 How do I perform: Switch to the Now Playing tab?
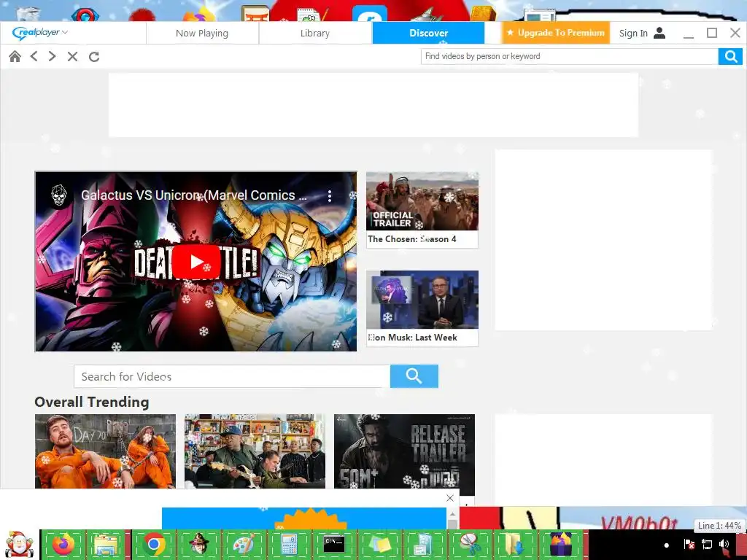point(202,33)
